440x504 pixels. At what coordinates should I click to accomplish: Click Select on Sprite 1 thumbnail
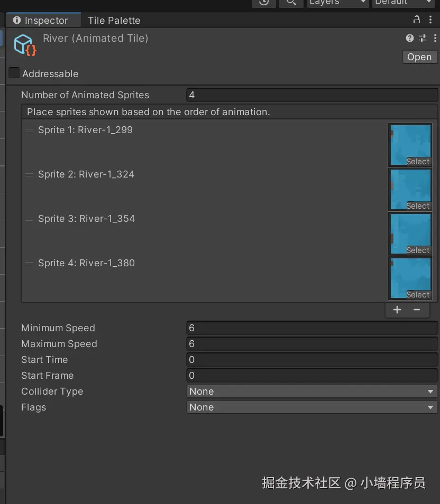pyautogui.click(x=418, y=162)
